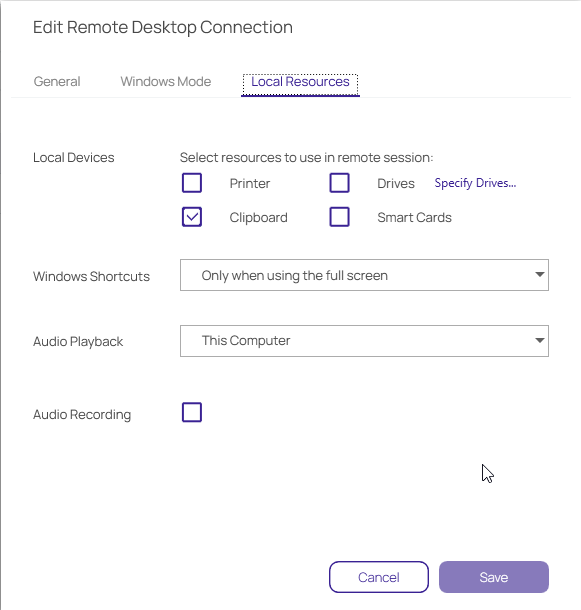Click the Audio Recording label text
The height and width of the screenshot is (610, 581).
(x=82, y=415)
